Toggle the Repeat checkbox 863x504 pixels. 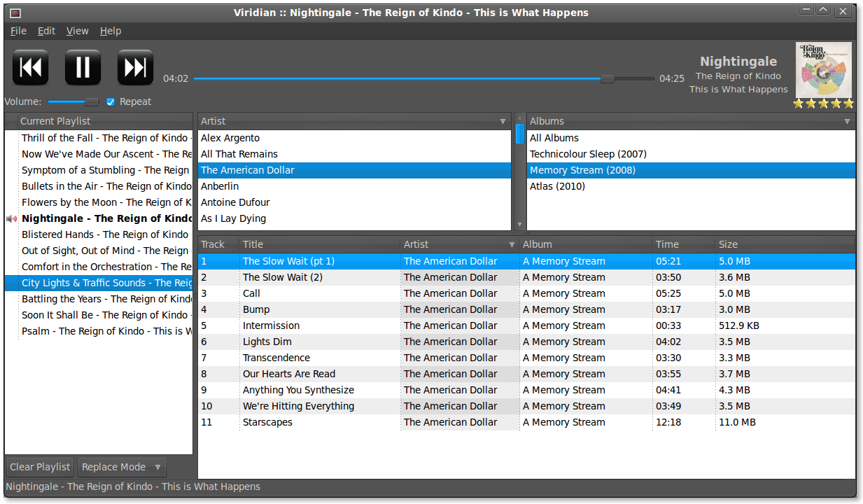tap(111, 101)
